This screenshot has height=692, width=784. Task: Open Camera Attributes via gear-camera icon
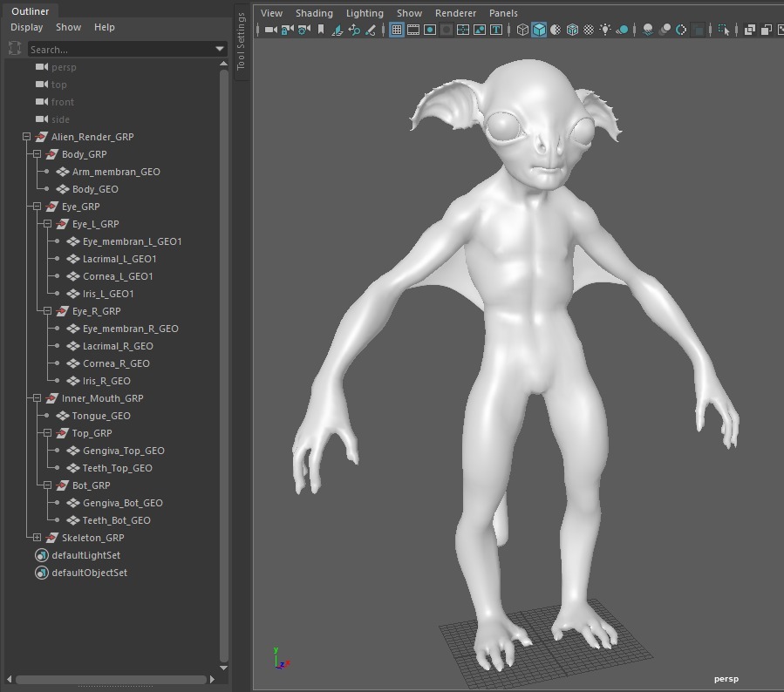304,30
